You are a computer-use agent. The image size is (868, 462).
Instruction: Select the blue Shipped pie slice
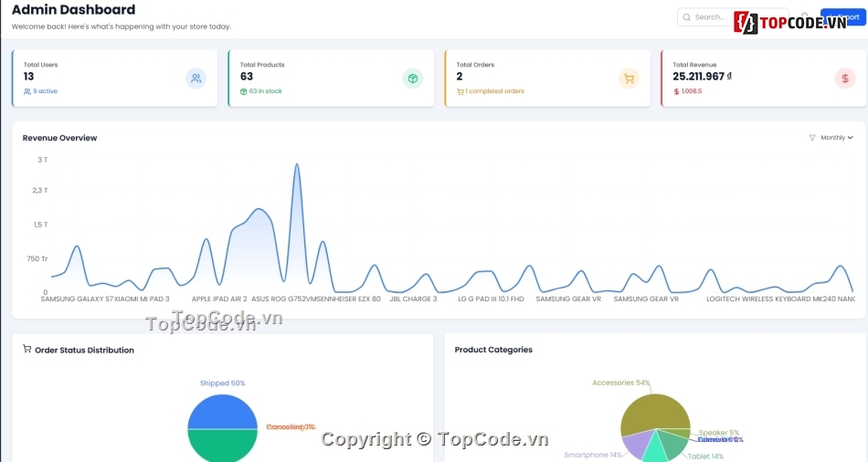click(223, 411)
